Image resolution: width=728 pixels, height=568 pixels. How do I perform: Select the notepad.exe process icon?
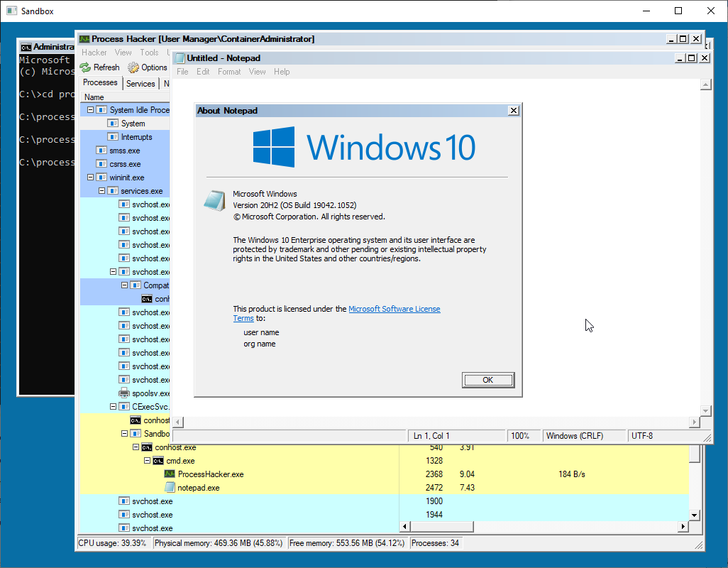pyautogui.click(x=170, y=488)
